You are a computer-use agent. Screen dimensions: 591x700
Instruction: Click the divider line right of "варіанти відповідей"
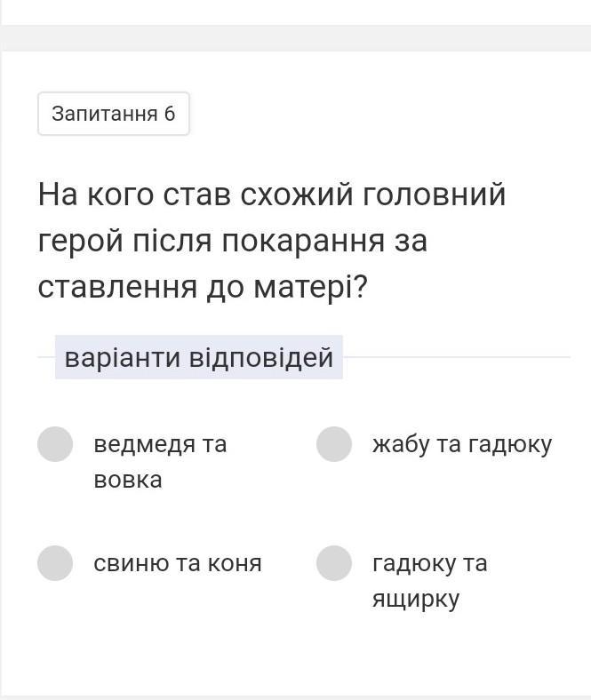point(457,357)
